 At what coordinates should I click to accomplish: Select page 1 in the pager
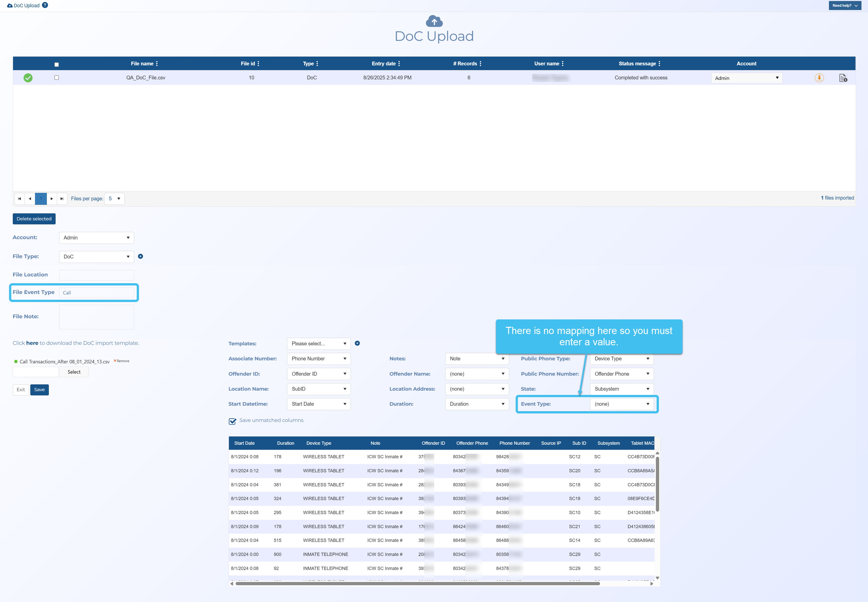(41, 199)
